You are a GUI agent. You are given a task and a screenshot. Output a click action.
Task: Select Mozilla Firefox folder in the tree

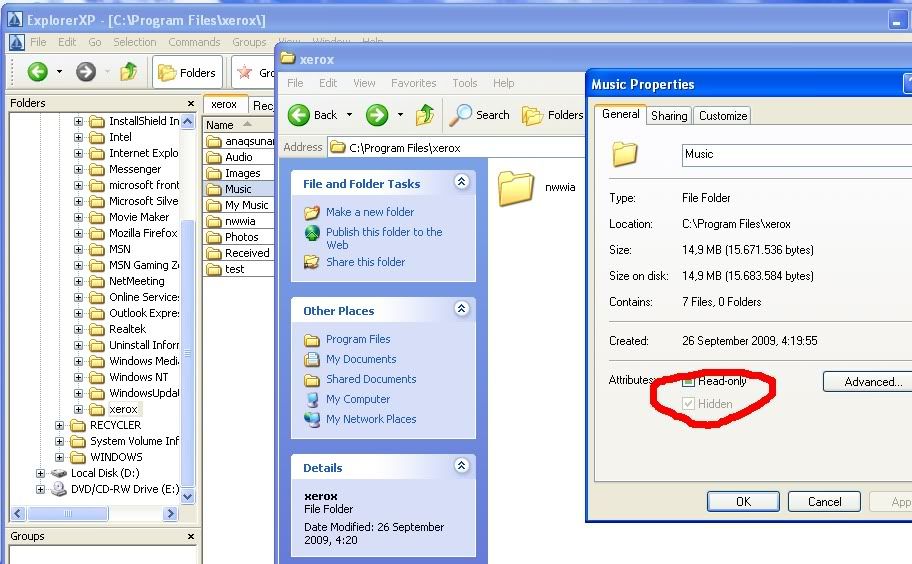[143, 233]
